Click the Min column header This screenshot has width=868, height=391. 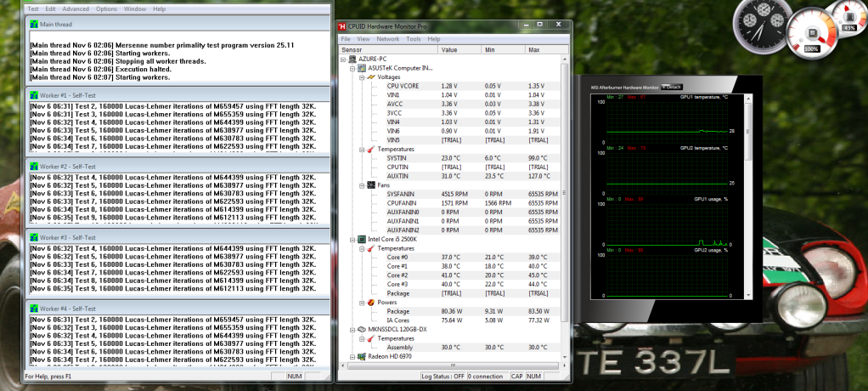(503, 50)
